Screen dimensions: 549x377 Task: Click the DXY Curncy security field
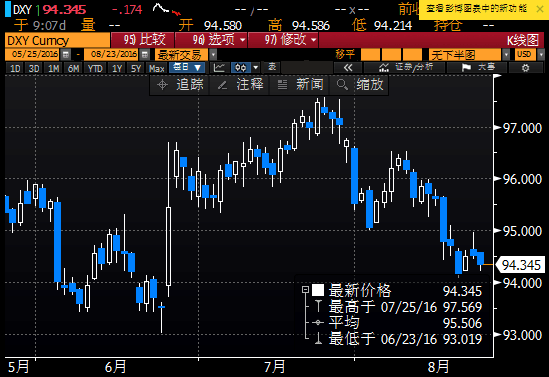[x=57, y=40]
